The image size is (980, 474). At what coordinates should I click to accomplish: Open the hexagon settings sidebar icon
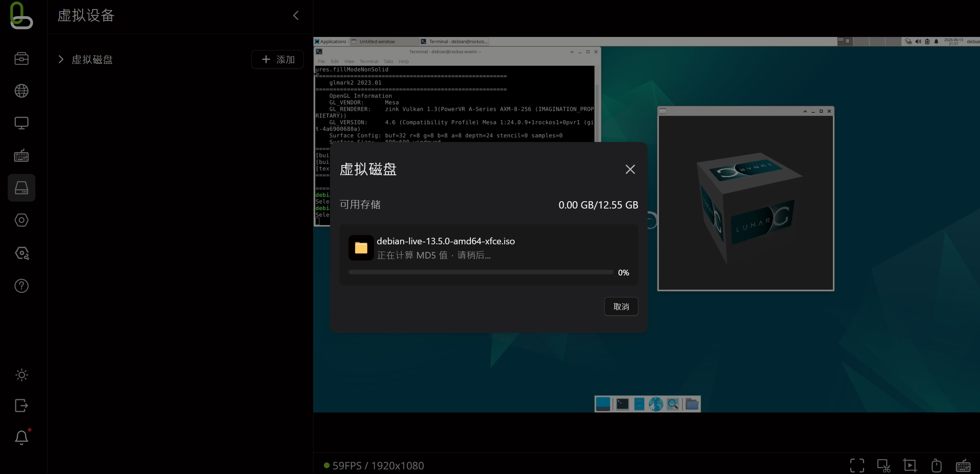[x=22, y=220]
